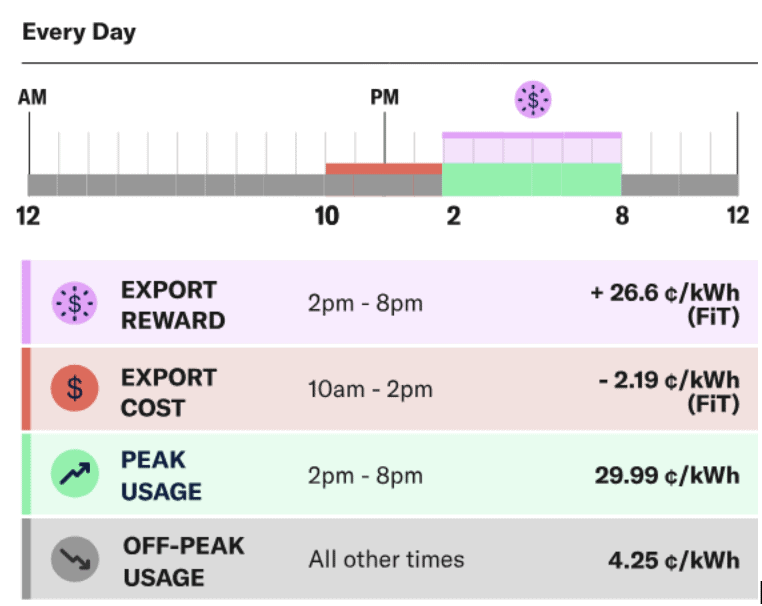This screenshot has height=606, width=762.
Task: Click the EXPORT COST label
Action: click(x=169, y=393)
